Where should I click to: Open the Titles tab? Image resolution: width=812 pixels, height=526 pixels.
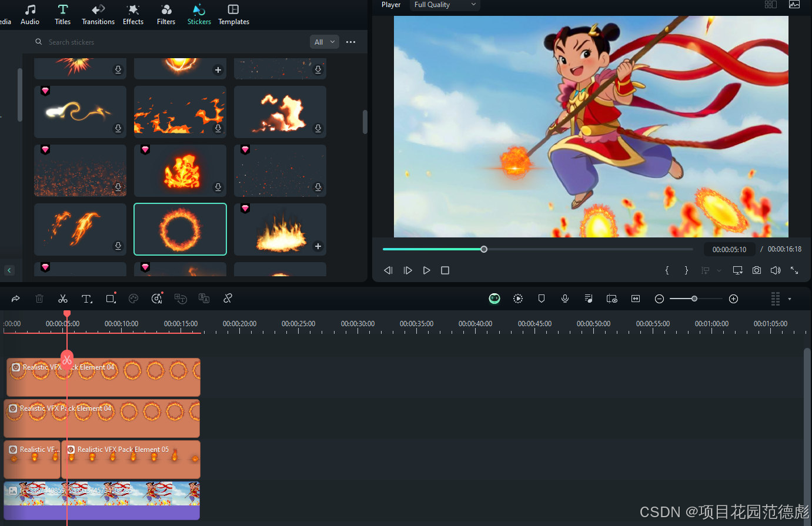(x=63, y=15)
